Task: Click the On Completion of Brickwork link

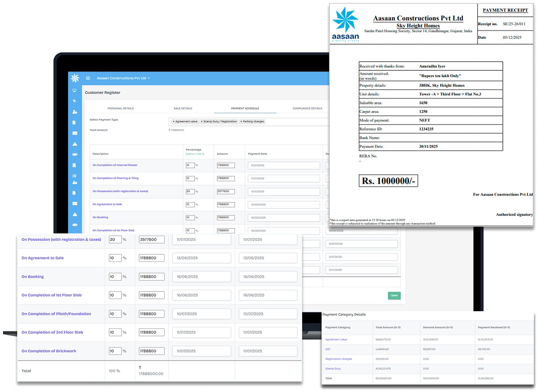Action: coord(49,351)
